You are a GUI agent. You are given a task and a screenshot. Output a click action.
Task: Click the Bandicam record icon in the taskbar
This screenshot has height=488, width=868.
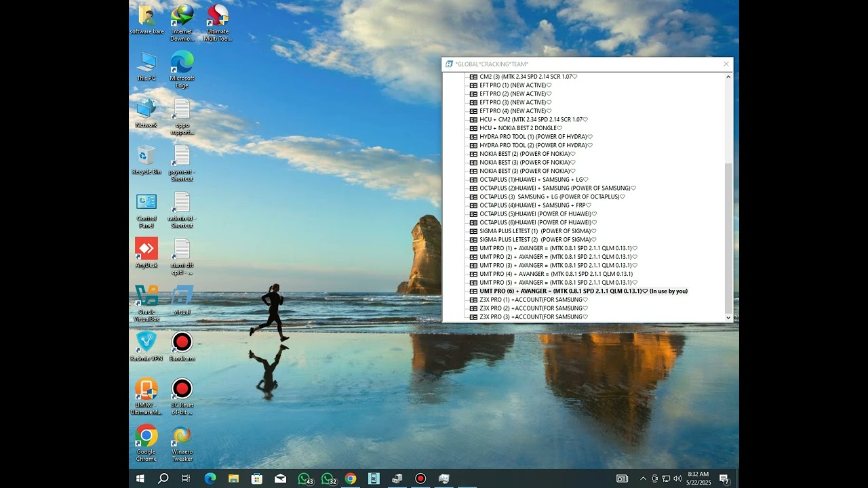click(420, 479)
